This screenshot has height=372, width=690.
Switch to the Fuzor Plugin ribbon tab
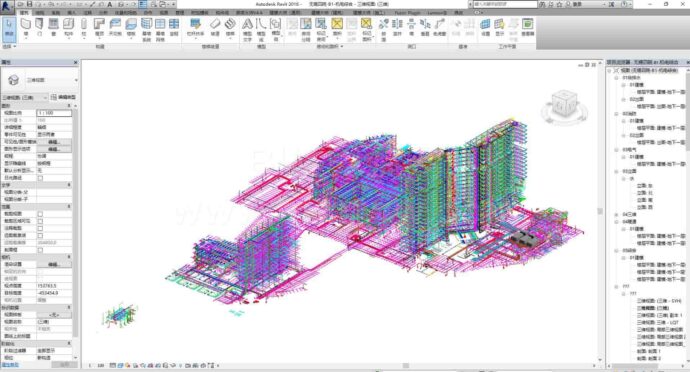point(407,13)
